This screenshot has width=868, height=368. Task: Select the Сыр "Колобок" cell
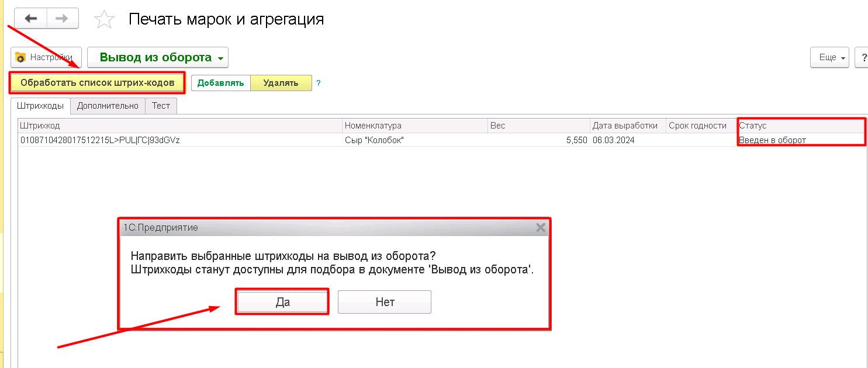tap(415, 140)
